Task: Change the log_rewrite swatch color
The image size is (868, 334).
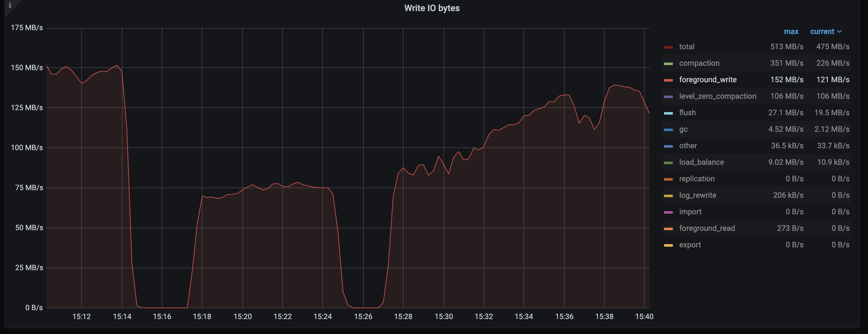Action: click(x=668, y=196)
